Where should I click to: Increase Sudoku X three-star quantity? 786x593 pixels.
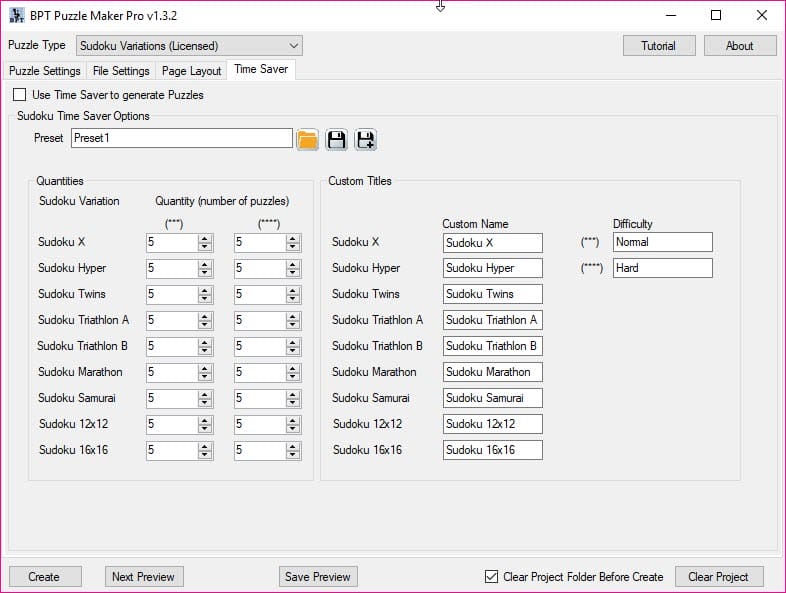(205, 239)
